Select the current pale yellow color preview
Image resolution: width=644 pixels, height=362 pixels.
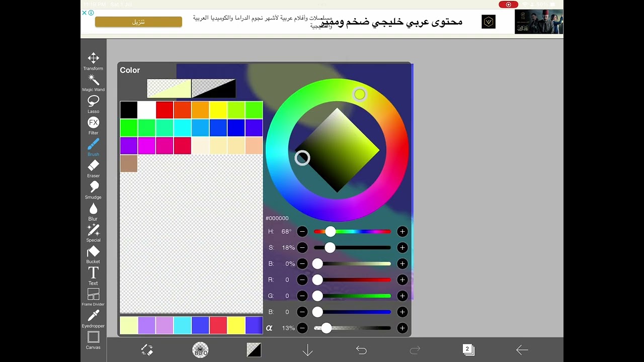click(169, 88)
